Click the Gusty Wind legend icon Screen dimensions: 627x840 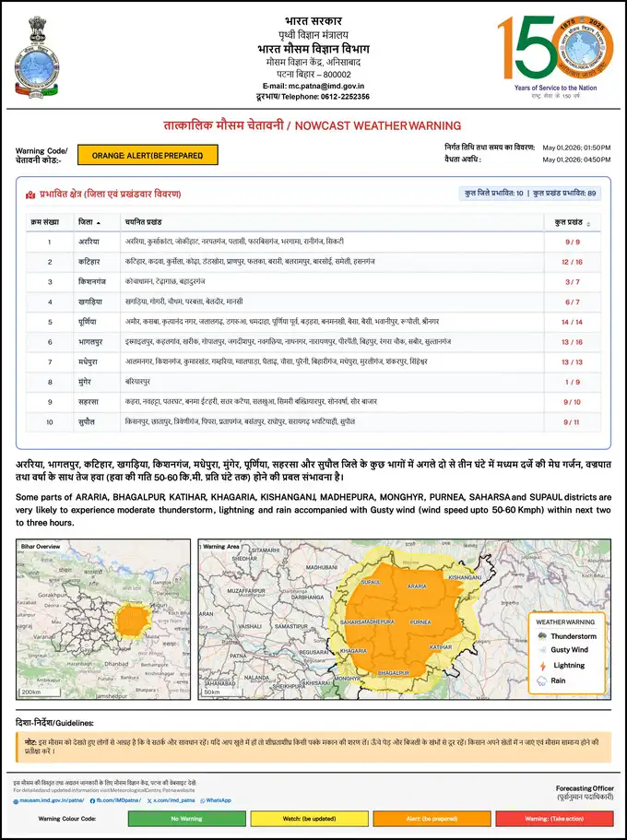pyautogui.click(x=542, y=650)
